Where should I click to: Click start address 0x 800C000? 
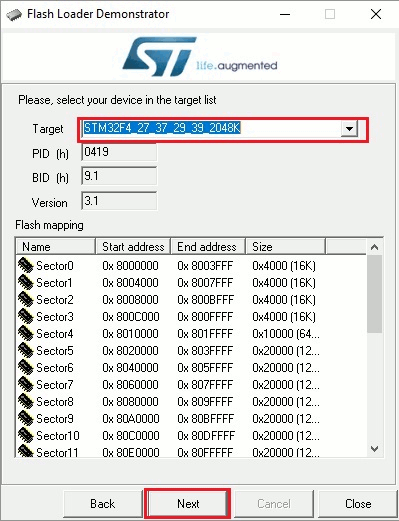coord(131,317)
